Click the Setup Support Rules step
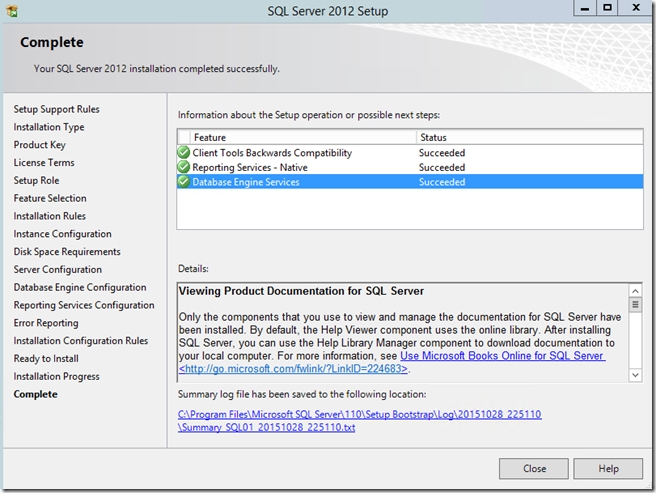 click(x=56, y=109)
